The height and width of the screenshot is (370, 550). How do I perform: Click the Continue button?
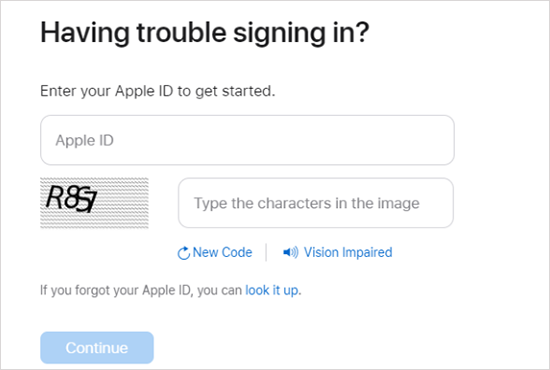tap(97, 348)
